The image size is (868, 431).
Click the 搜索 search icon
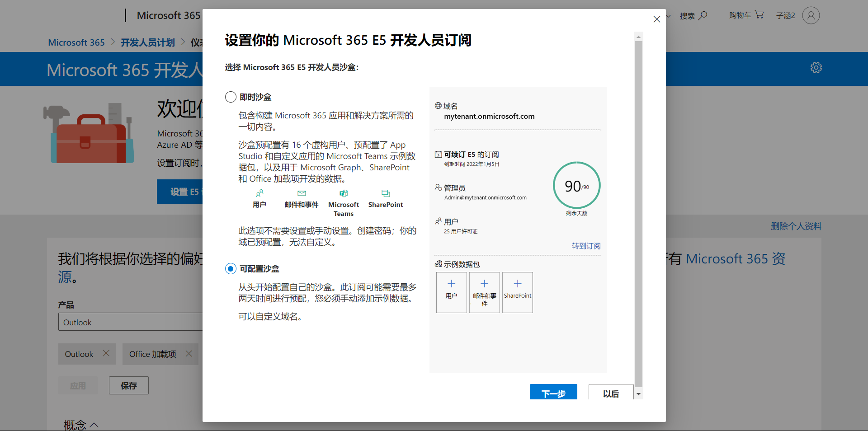pyautogui.click(x=703, y=16)
